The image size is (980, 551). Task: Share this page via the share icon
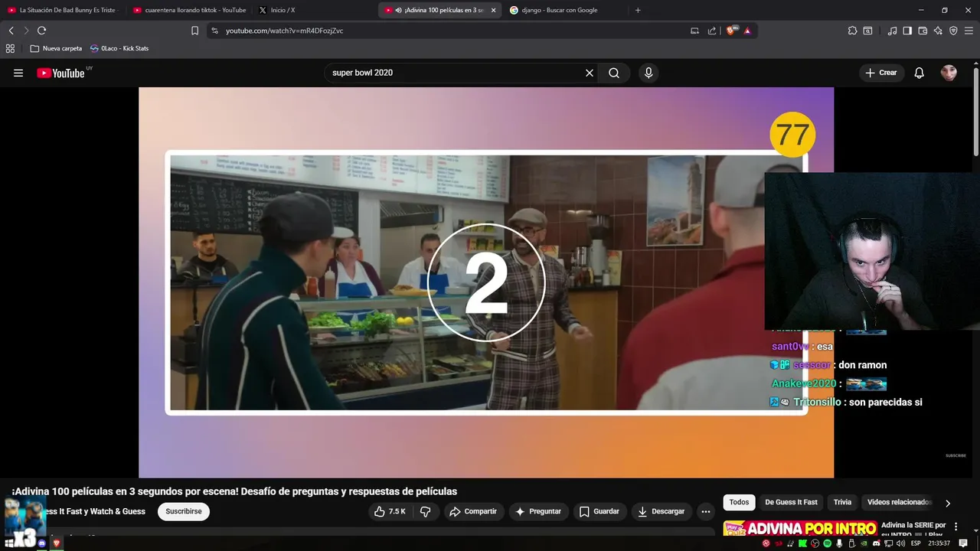pyautogui.click(x=712, y=31)
